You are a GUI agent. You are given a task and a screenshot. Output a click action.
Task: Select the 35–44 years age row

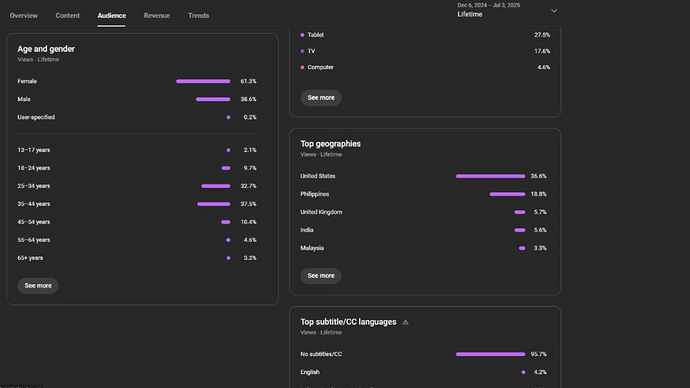137,204
